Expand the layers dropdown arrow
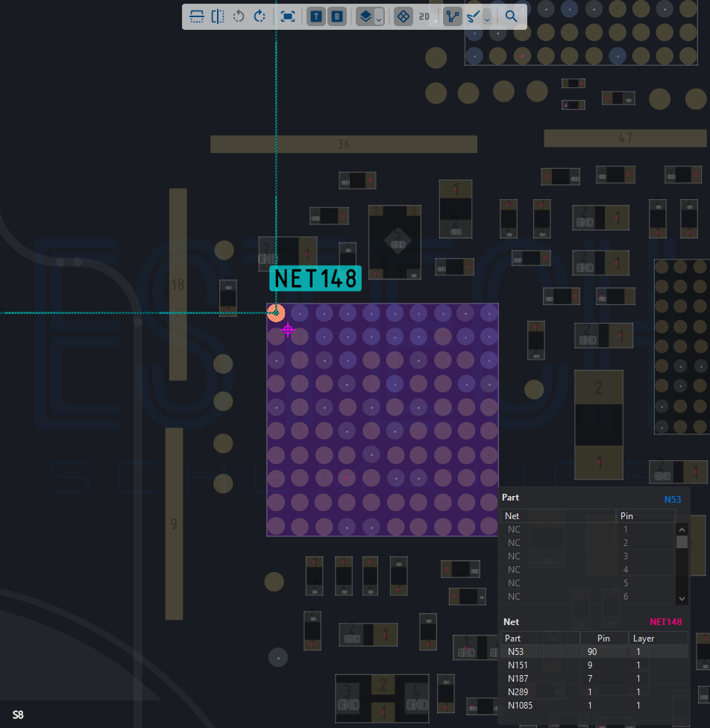 [379, 19]
